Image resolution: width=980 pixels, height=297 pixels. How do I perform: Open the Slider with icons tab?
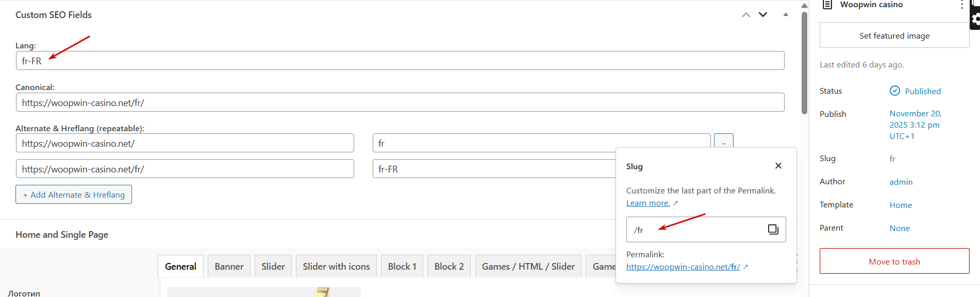(336, 267)
